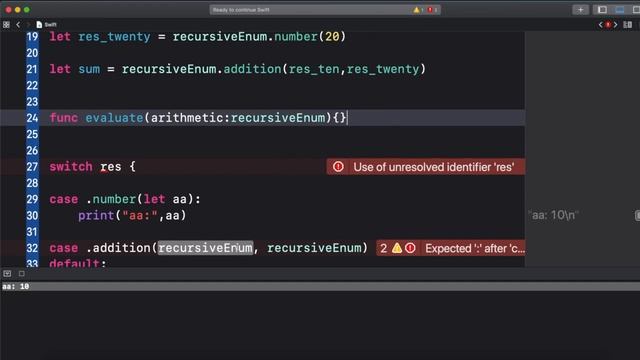
Task: Click 'res_ten' argument on line 21
Action: (314, 69)
